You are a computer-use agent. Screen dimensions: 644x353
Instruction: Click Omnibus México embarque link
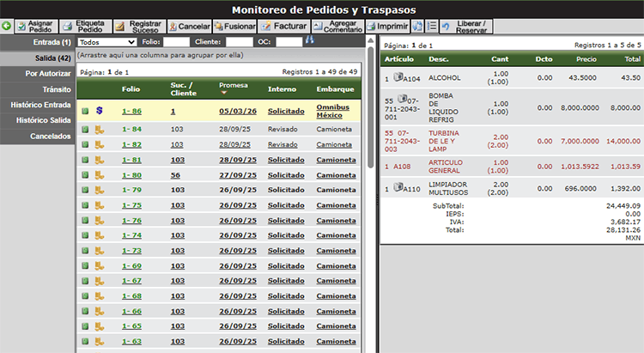click(x=332, y=111)
